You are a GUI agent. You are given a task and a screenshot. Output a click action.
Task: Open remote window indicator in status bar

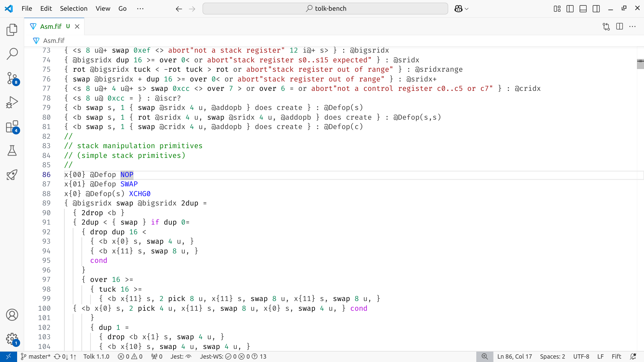click(x=9, y=357)
